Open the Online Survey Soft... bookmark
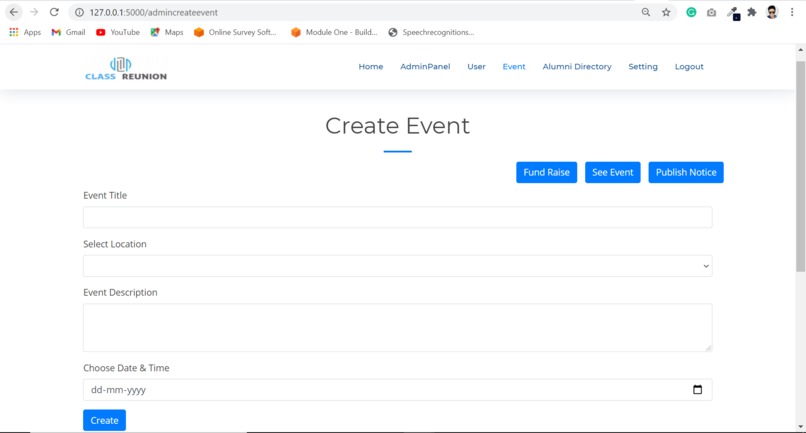This screenshot has width=806, height=433. (x=235, y=32)
